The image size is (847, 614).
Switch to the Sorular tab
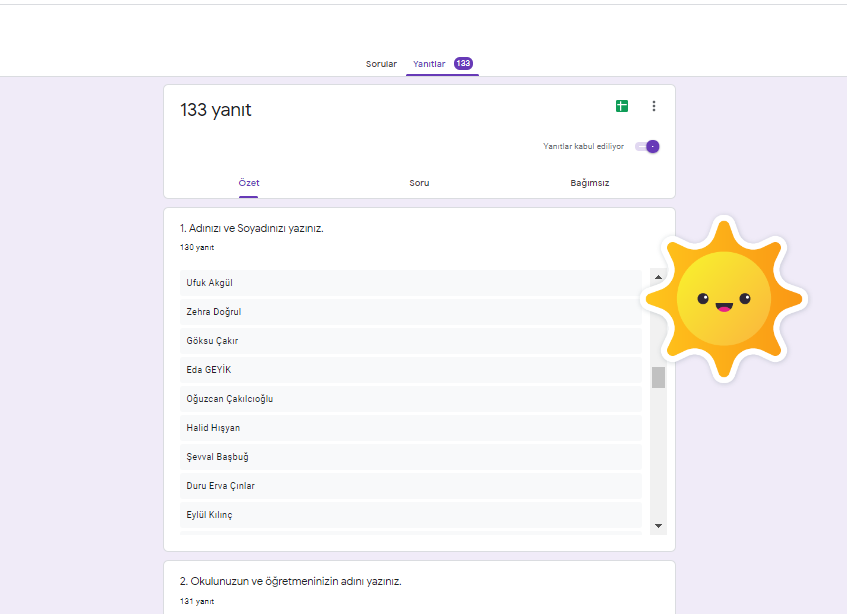[x=381, y=61]
